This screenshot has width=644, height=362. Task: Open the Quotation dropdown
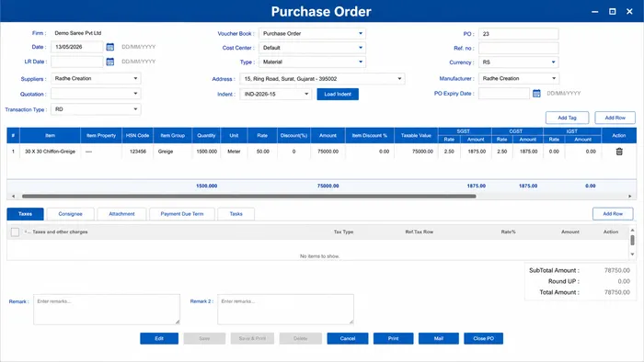[96, 94]
